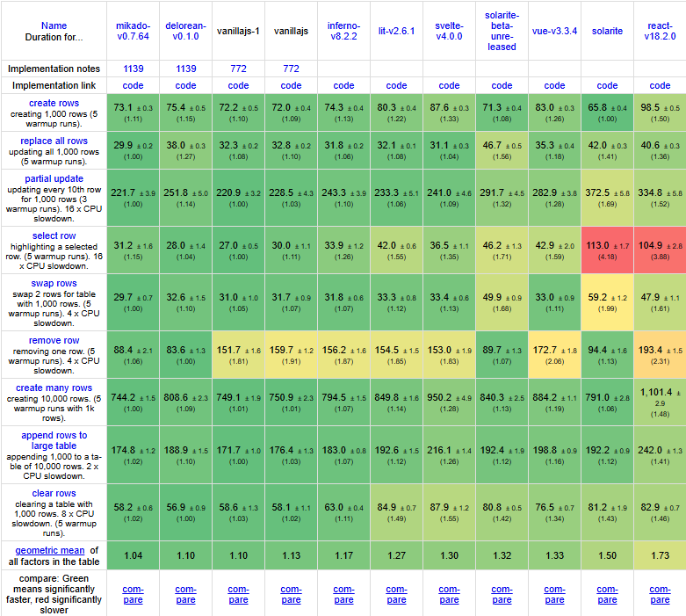Viewport: 686px width, 616px height.
Task: Open the code link for vanillajs
Action: 291,86
